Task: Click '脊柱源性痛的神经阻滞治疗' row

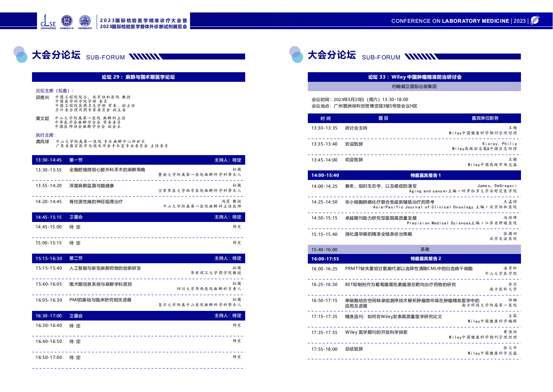Action: click(138, 204)
